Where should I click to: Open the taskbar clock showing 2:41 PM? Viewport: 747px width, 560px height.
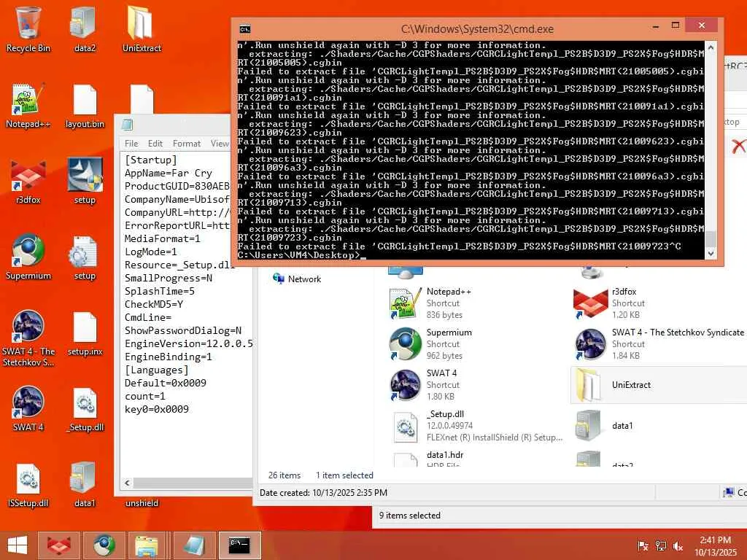[x=715, y=545]
